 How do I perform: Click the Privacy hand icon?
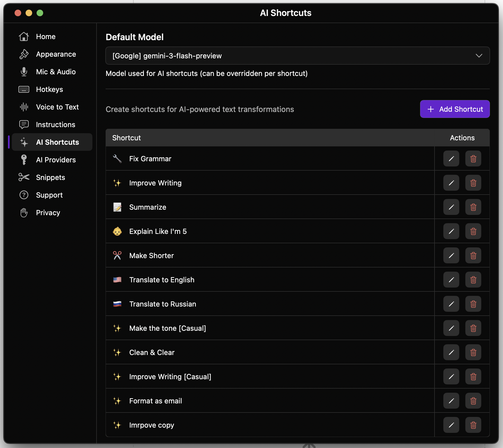point(24,212)
